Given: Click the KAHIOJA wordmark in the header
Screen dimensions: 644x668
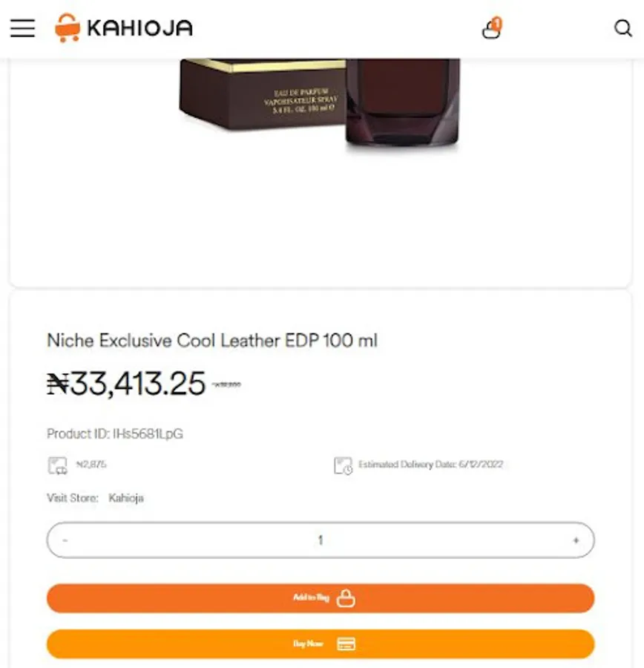Looking at the screenshot, I should pos(139,28).
